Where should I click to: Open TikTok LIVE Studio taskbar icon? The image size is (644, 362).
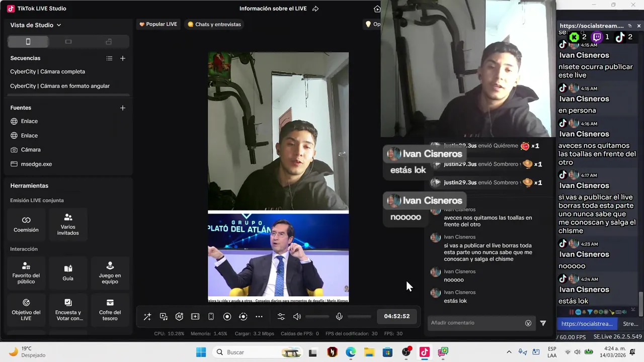pos(425,352)
